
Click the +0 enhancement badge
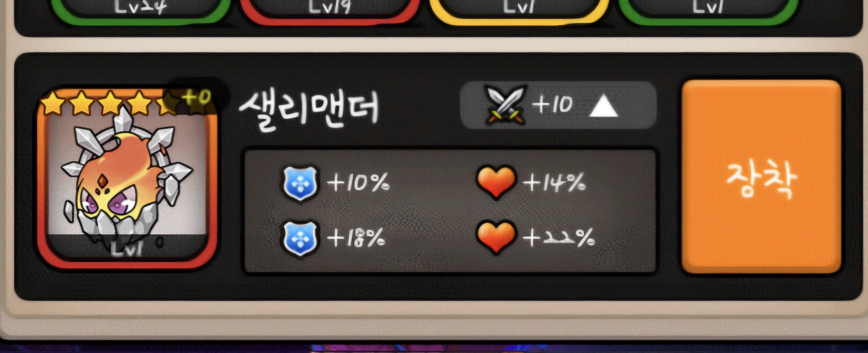(x=197, y=98)
